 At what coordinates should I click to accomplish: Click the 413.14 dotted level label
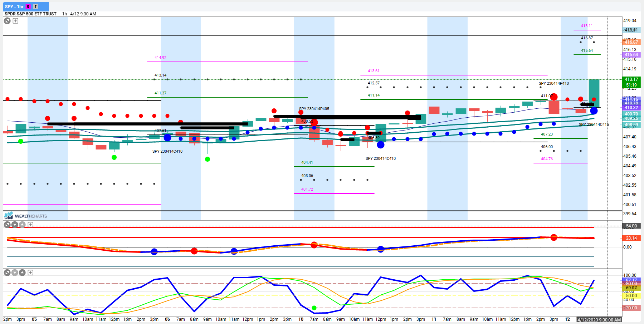(160, 75)
